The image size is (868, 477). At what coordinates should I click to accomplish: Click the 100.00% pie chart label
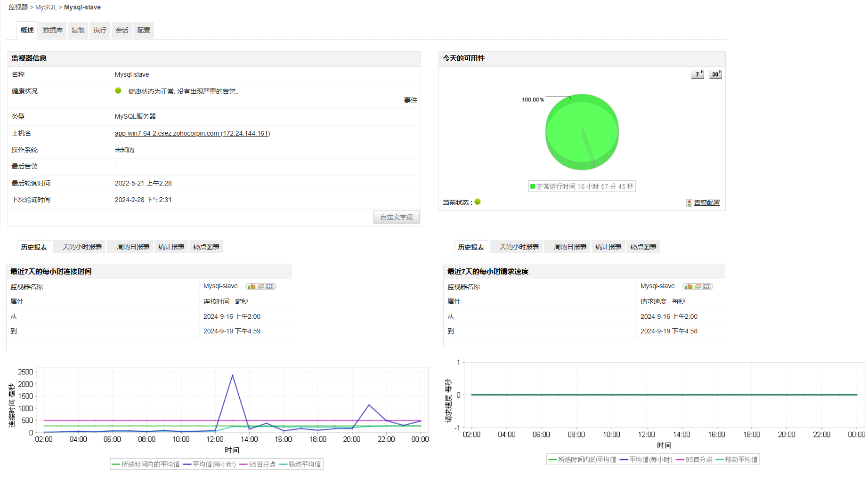(533, 99)
